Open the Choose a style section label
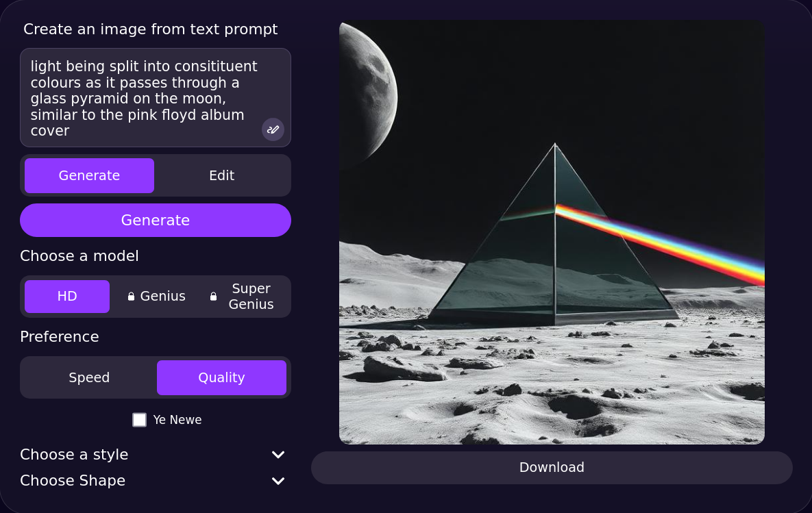This screenshot has height=513, width=812. click(x=74, y=455)
